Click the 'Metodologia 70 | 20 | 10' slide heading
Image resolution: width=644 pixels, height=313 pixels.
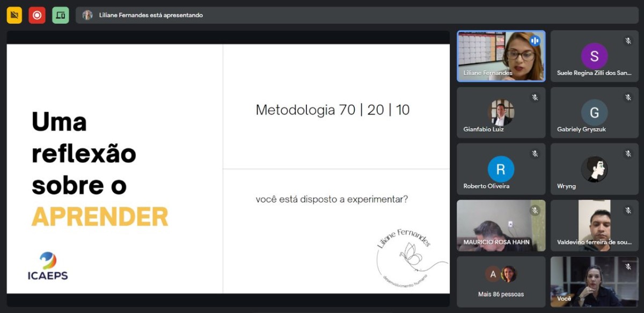tap(332, 110)
